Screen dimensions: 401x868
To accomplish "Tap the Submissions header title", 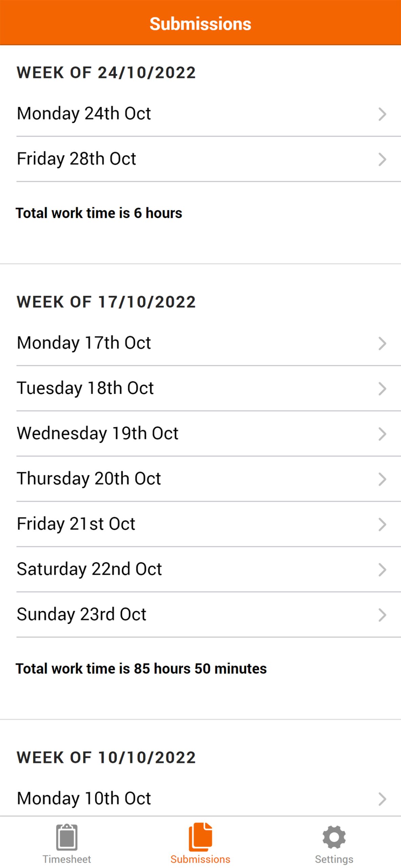I will pyautogui.click(x=200, y=24).
